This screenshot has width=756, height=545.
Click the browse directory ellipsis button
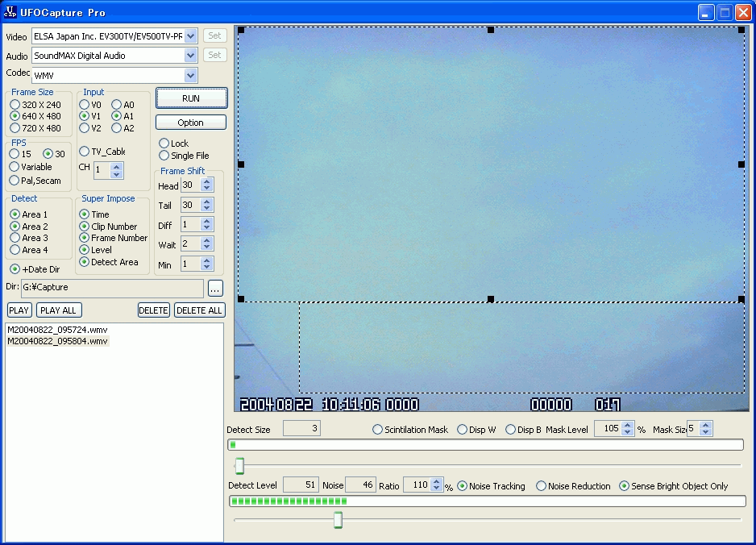click(215, 288)
